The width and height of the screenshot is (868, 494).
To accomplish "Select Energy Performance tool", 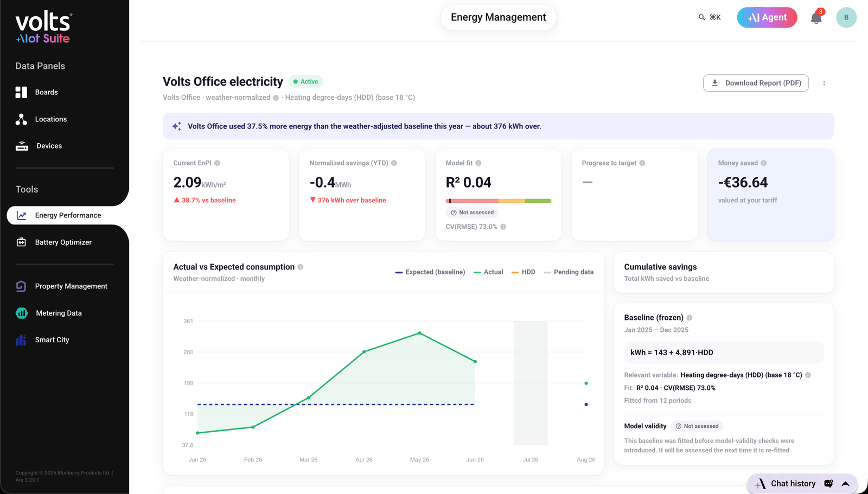I will point(67,215).
